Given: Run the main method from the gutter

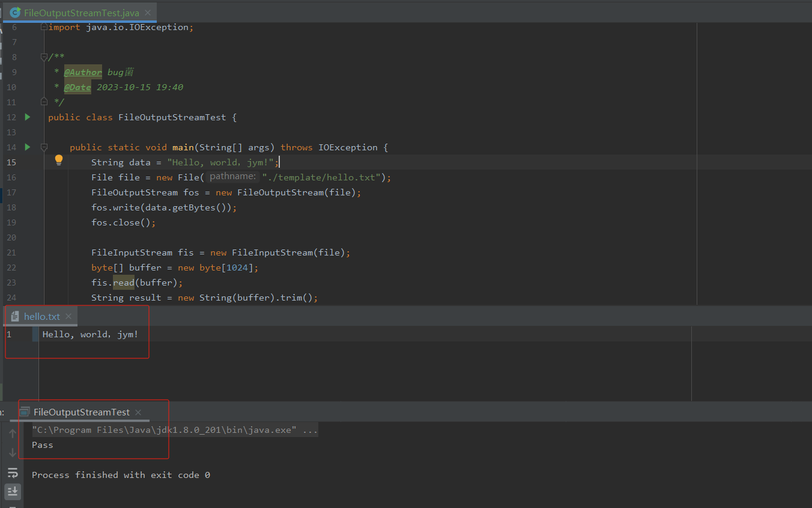Looking at the screenshot, I should (27, 147).
